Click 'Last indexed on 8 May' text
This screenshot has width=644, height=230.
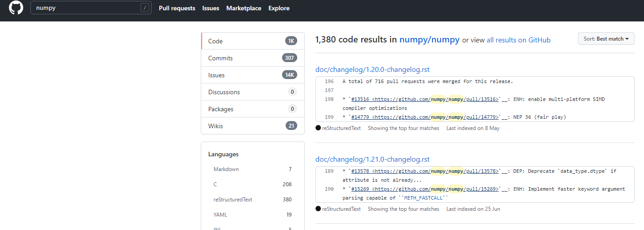(x=473, y=128)
